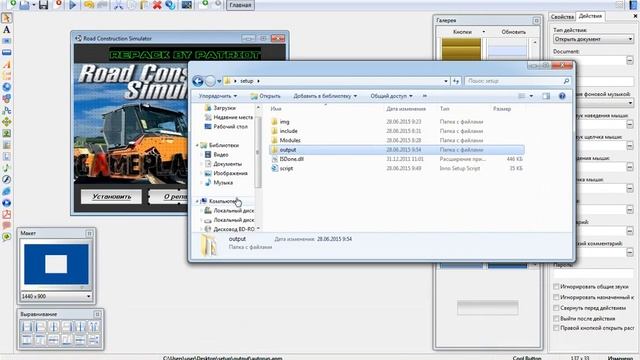Click the red X Delete icon
640x360 pixels.
157,5
